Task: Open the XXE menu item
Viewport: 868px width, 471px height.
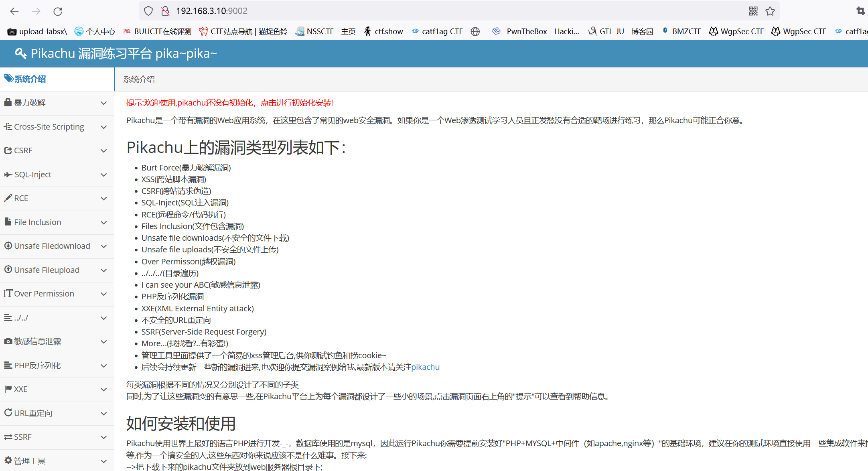Action: [57, 390]
